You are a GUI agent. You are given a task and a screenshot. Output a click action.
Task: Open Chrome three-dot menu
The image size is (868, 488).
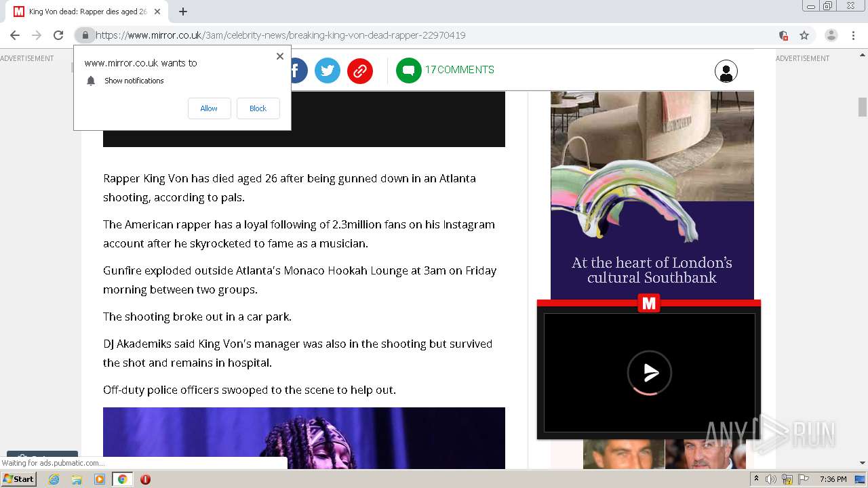[853, 35]
